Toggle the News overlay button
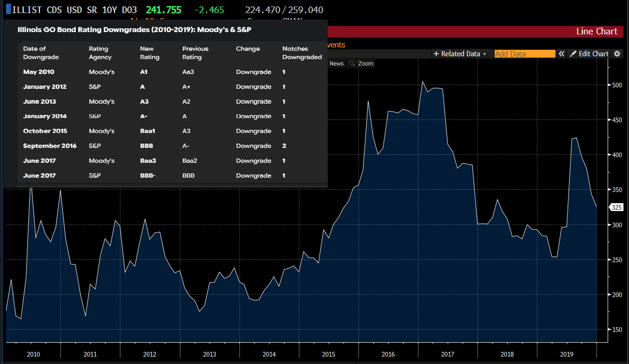The height and width of the screenshot is (364, 629). coord(336,64)
